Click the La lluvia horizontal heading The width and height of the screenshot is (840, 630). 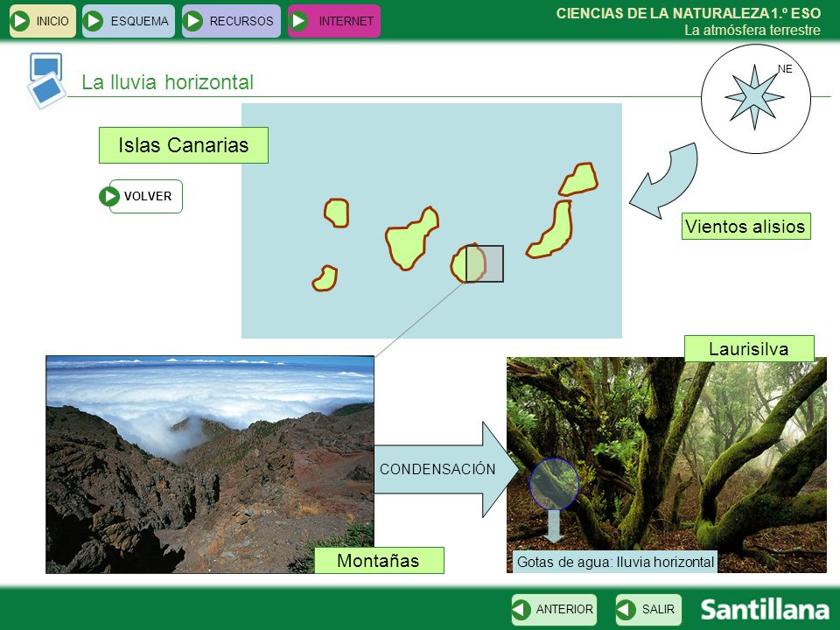click(x=168, y=82)
